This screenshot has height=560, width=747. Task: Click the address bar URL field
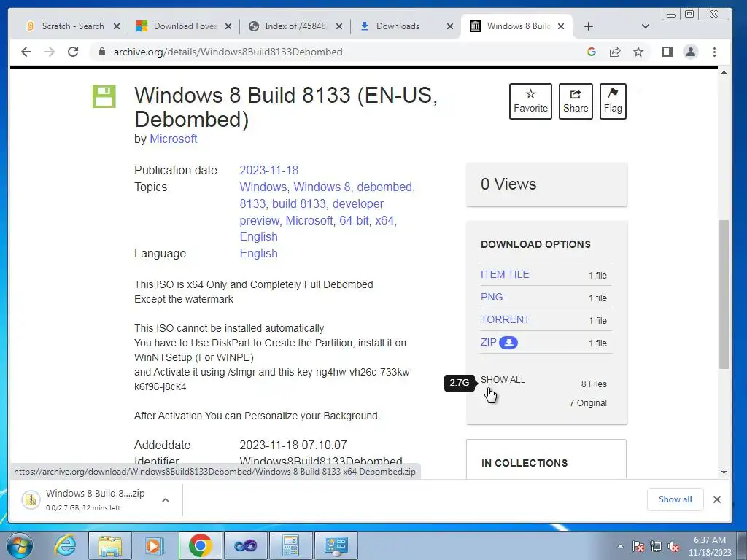[228, 52]
